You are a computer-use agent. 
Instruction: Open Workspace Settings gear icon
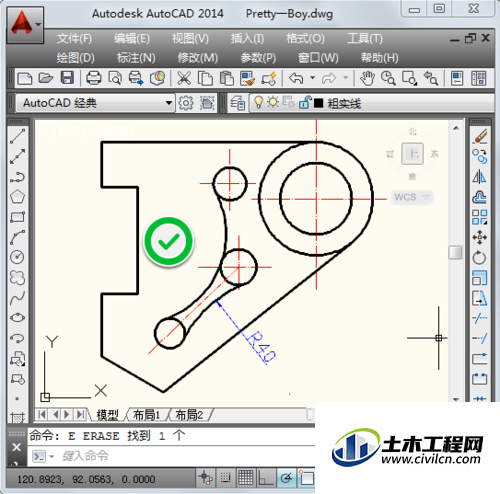tap(186, 103)
